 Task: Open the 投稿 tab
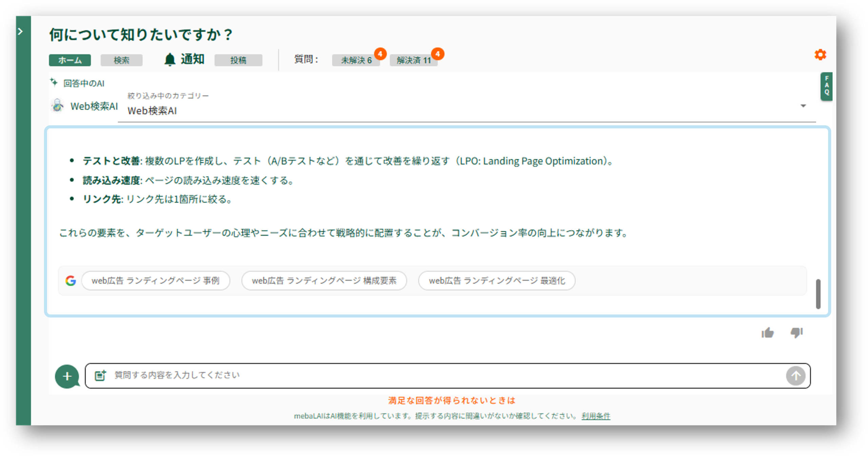click(x=238, y=60)
